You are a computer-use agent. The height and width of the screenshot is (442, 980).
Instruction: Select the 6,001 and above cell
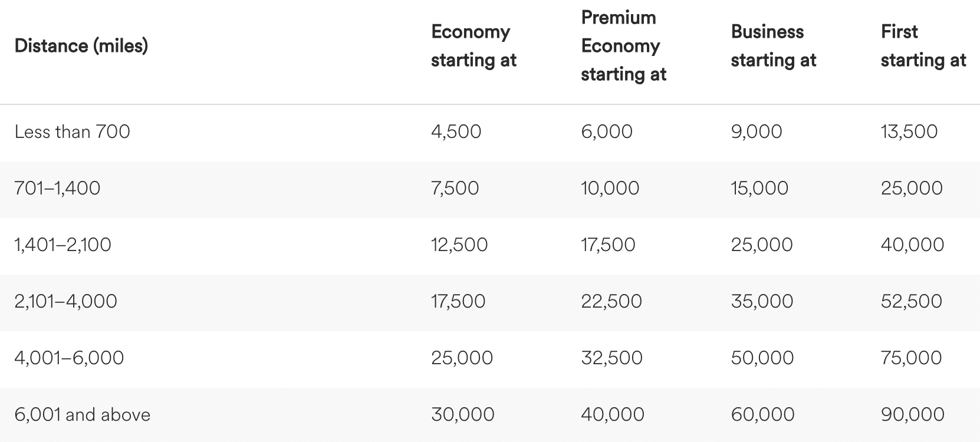82,414
